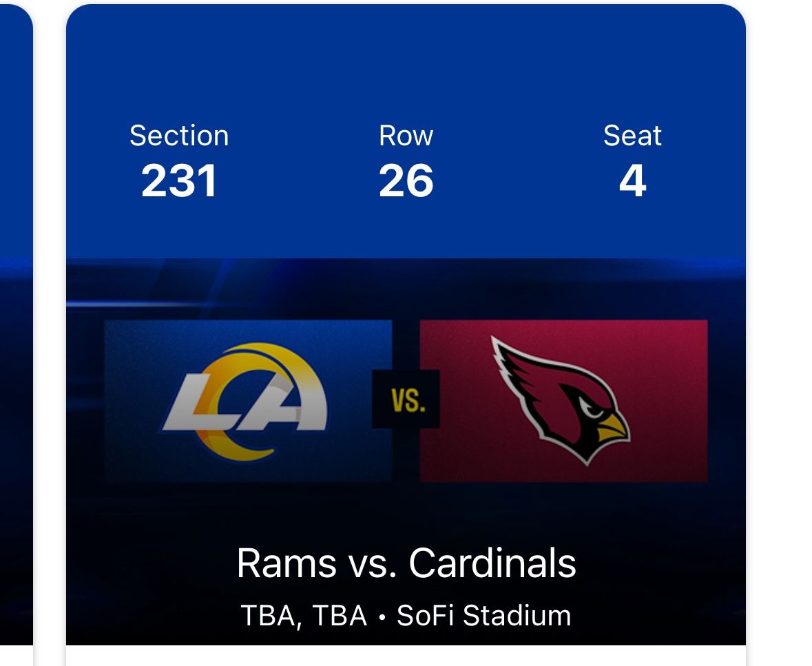Click the TBA, TBA date text

[304, 615]
